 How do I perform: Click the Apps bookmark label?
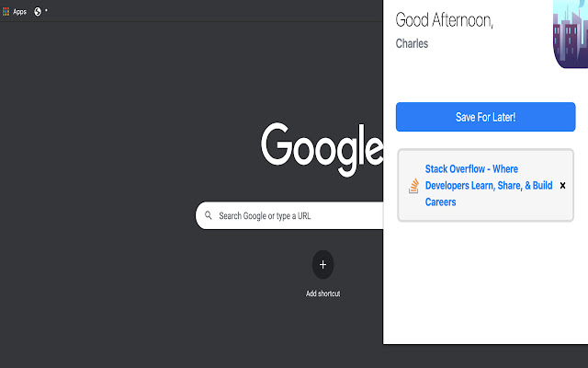click(19, 12)
